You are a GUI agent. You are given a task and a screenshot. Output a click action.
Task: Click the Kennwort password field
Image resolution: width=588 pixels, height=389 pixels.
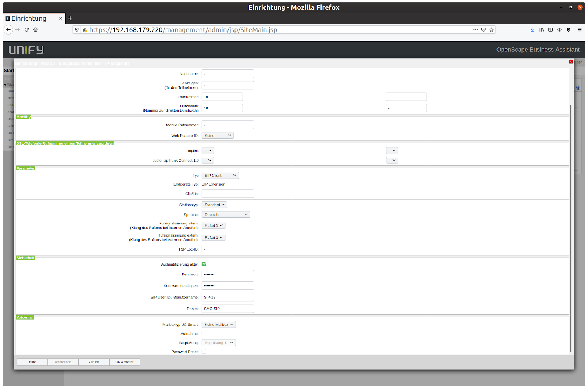coord(228,274)
